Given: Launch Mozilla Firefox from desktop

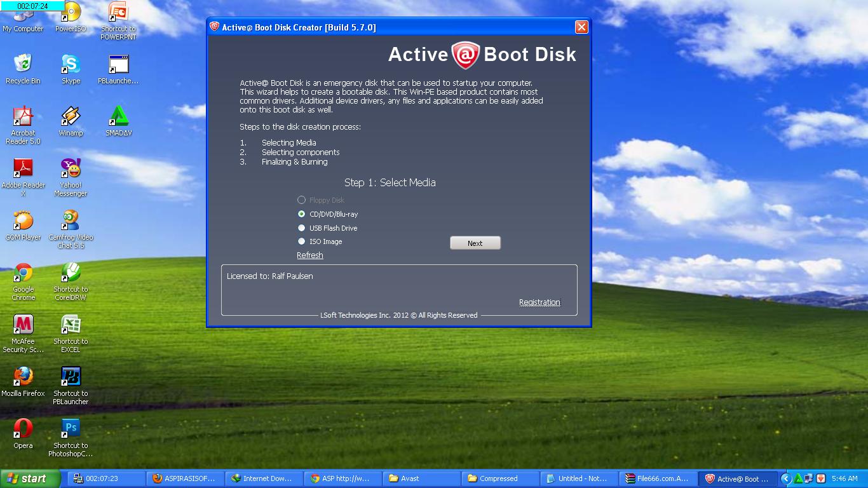Looking at the screenshot, I should pos(23,382).
